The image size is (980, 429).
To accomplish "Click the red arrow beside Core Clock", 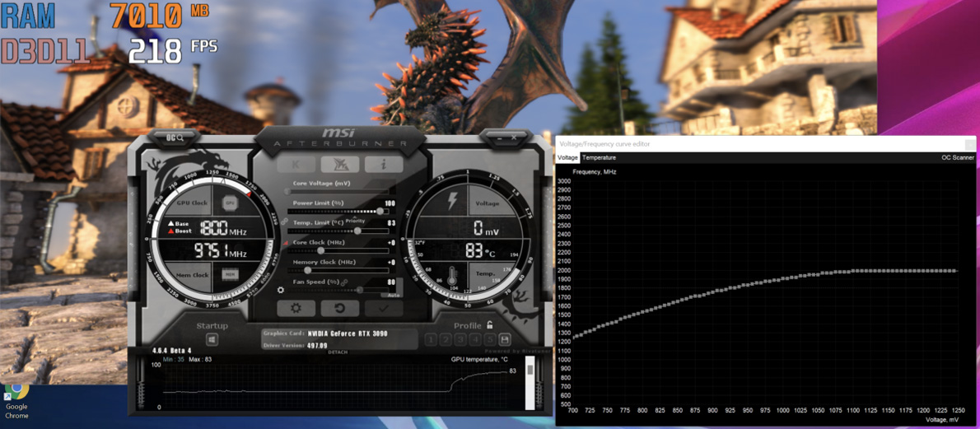I will pyautogui.click(x=287, y=243).
